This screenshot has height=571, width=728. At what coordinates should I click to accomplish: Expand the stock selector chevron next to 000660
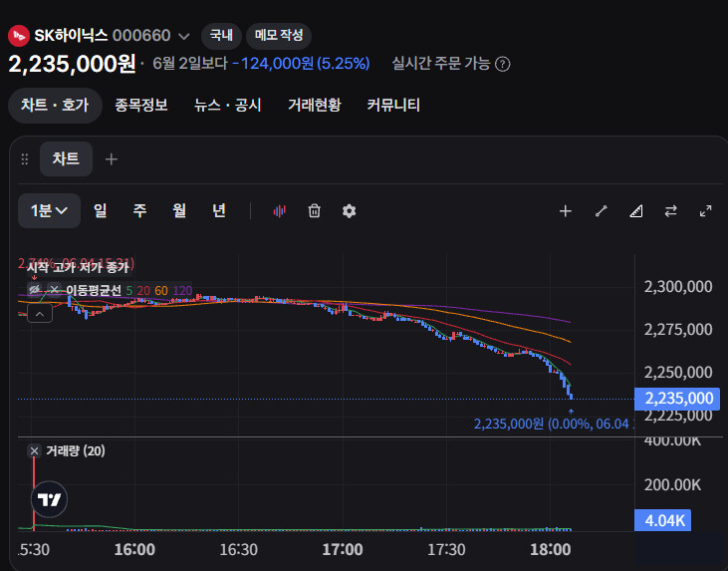coord(184,36)
